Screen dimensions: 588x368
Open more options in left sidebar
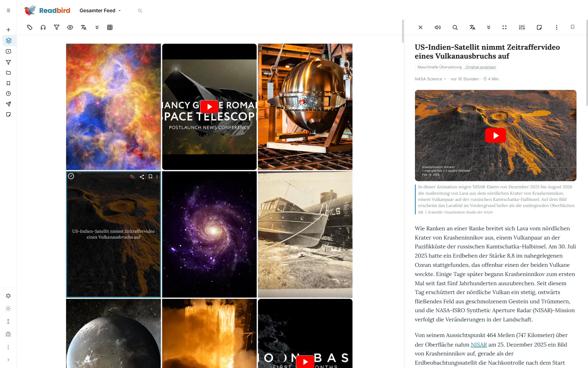(8, 347)
